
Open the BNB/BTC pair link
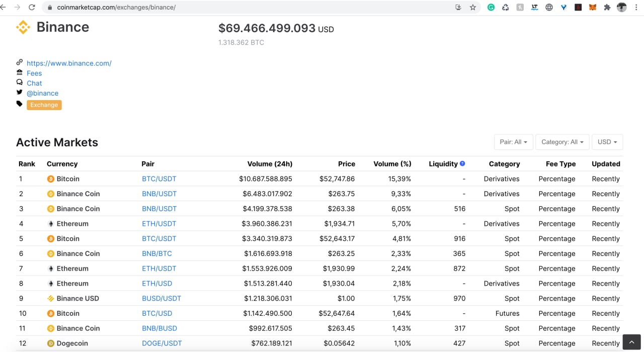(x=157, y=254)
